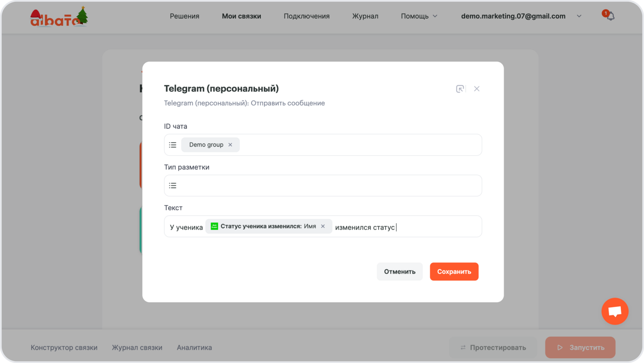644x363 pixels.
Task: Open the live chat widget
Action: (x=615, y=311)
